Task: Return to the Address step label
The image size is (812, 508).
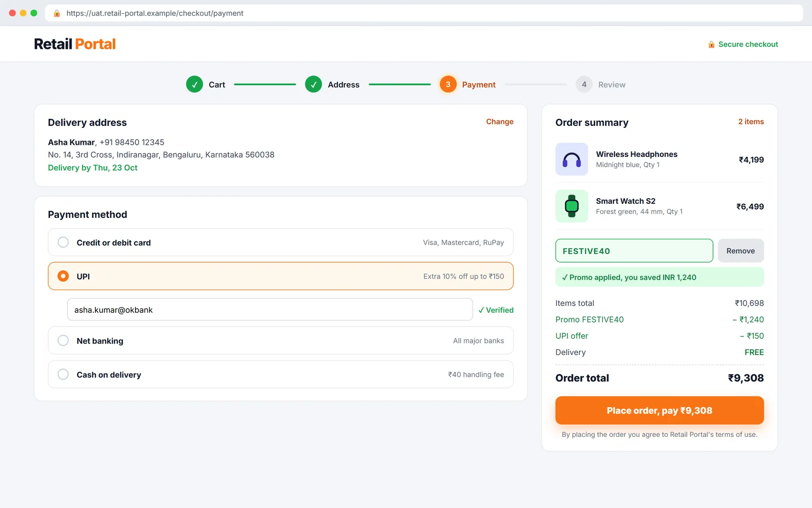Action: [344, 85]
